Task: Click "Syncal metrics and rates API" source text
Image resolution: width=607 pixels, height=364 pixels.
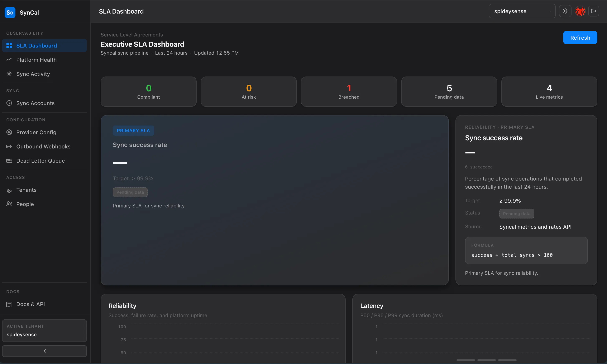Action: [x=535, y=227]
